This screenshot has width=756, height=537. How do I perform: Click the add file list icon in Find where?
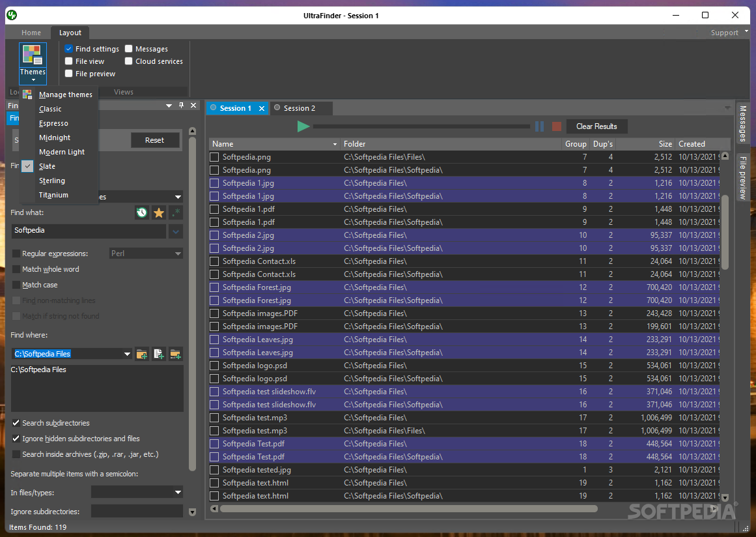pos(159,354)
